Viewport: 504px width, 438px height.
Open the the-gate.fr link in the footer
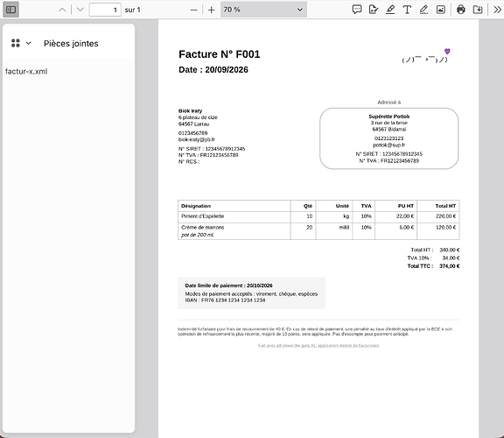pos(318,346)
